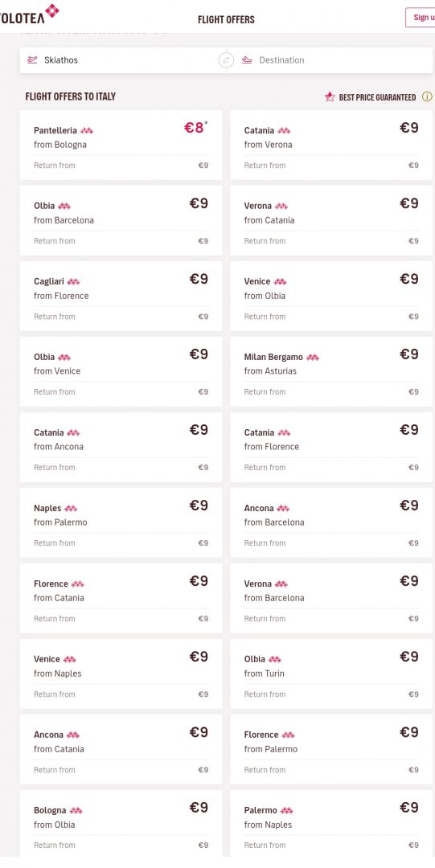Select the Cagliari from Florence offer
Screen dimensions: 435x868
pyautogui.click(x=121, y=296)
